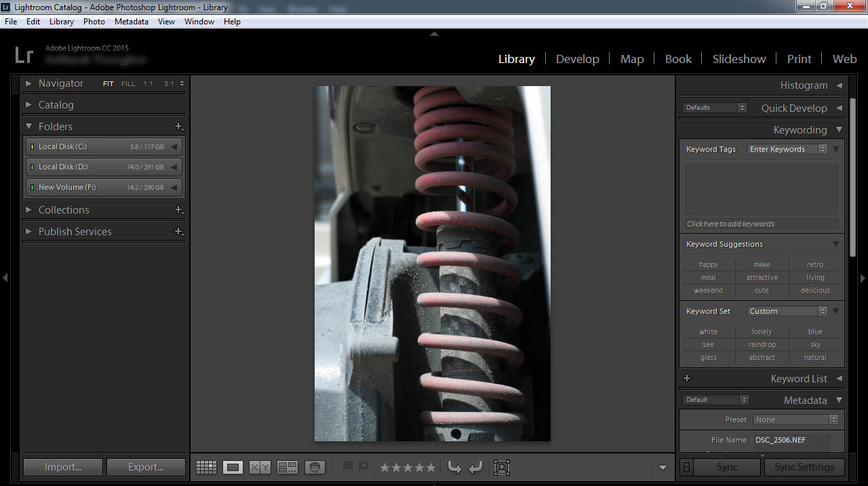Switch to Survey view icon
This screenshot has width=868, height=486.
pos(288,467)
